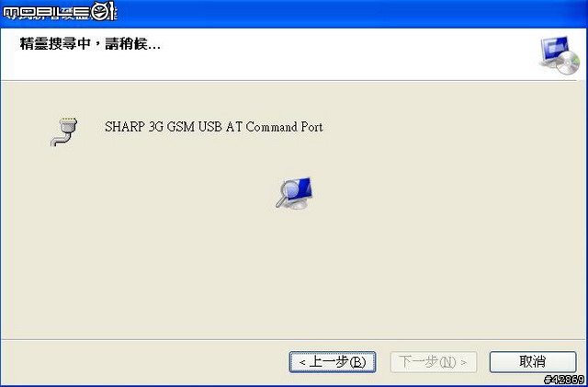Click the greyed-out 下一步(N) button
The image size is (588, 387).
click(434, 362)
